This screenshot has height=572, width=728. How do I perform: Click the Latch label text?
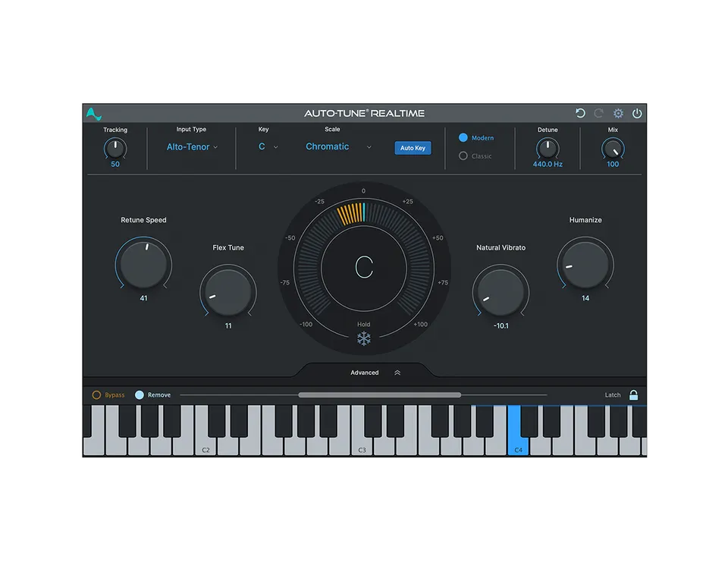tap(613, 394)
